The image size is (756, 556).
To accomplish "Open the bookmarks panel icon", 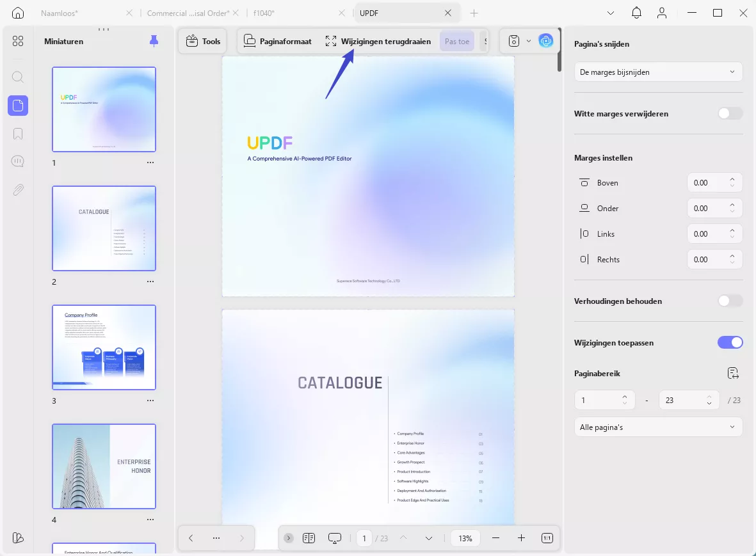I will click(x=18, y=134).
